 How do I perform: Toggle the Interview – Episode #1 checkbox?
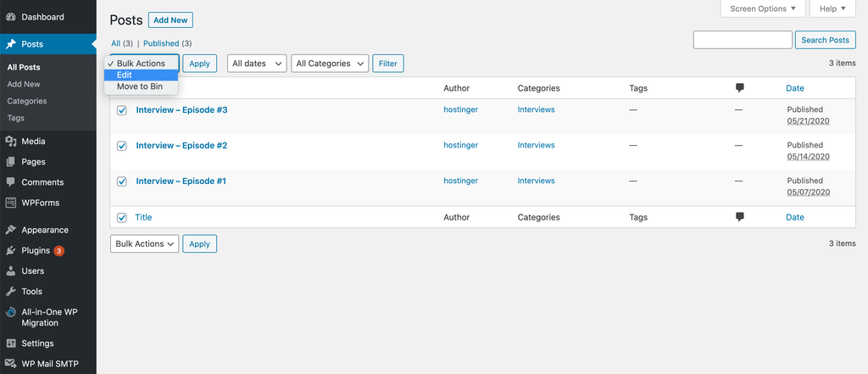122,181
